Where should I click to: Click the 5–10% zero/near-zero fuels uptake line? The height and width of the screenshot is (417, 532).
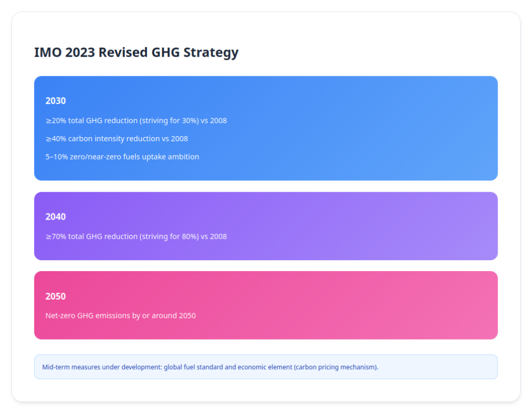coord(122,157)
